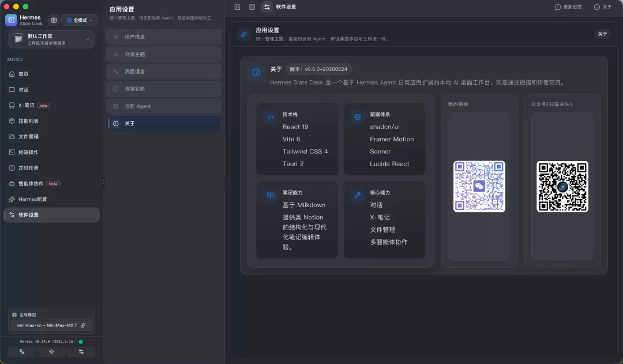Viewport: 623px width, 364px height.
Task: Open X·笔记 notes in the sidebar
Action: pos(51,106)
